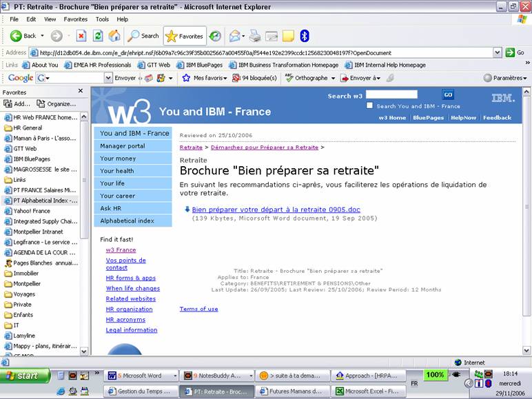Click the Forward arrow icon
This screenshot has height=399, width=532.
[x=57, y=36]
